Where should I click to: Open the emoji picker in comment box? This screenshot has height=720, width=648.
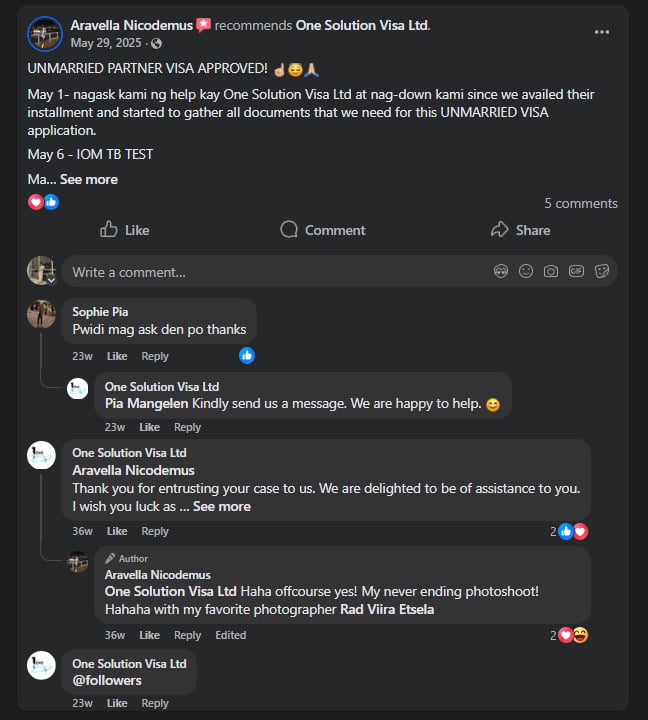click(526, 271)
